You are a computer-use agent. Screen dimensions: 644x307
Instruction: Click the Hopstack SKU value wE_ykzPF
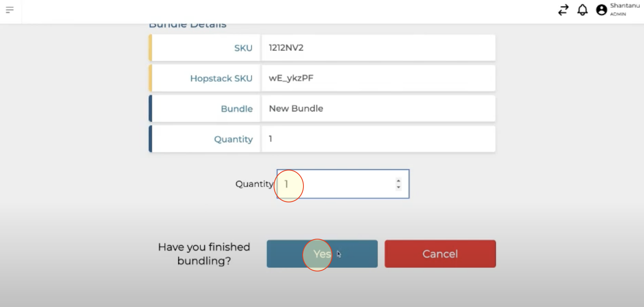point(291,78)
